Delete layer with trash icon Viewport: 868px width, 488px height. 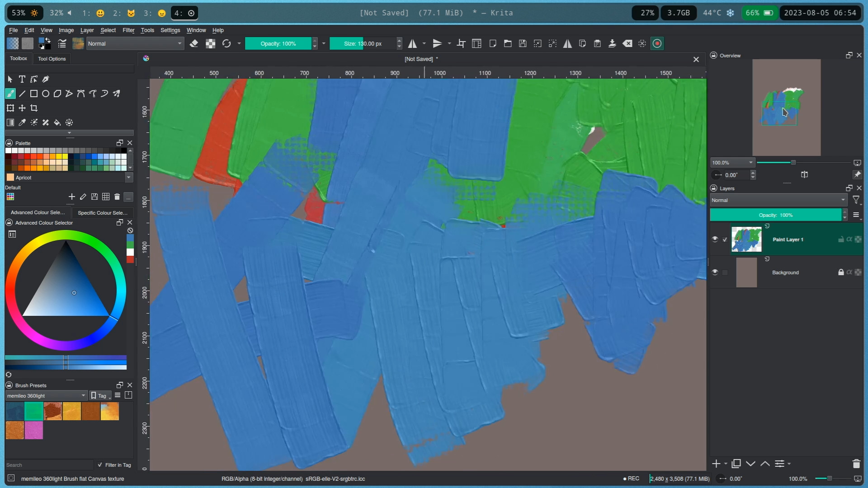tap(856, 464)
